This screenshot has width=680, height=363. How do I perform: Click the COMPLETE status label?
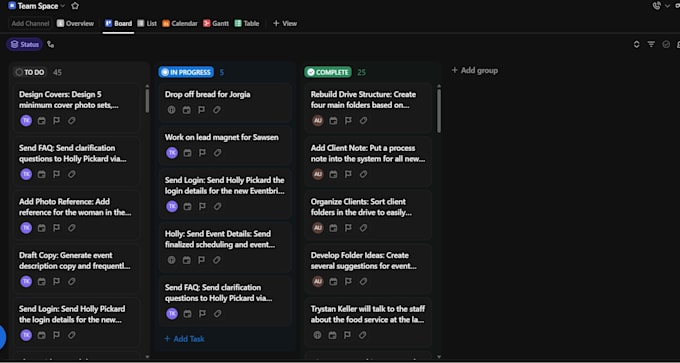pyautogui.click(x=328, y=72)
